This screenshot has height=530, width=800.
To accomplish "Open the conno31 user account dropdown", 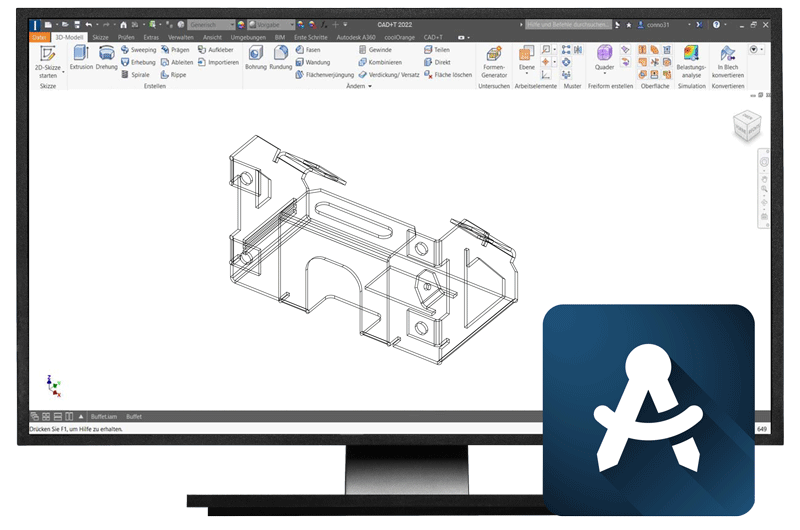I will click(689, 24).
